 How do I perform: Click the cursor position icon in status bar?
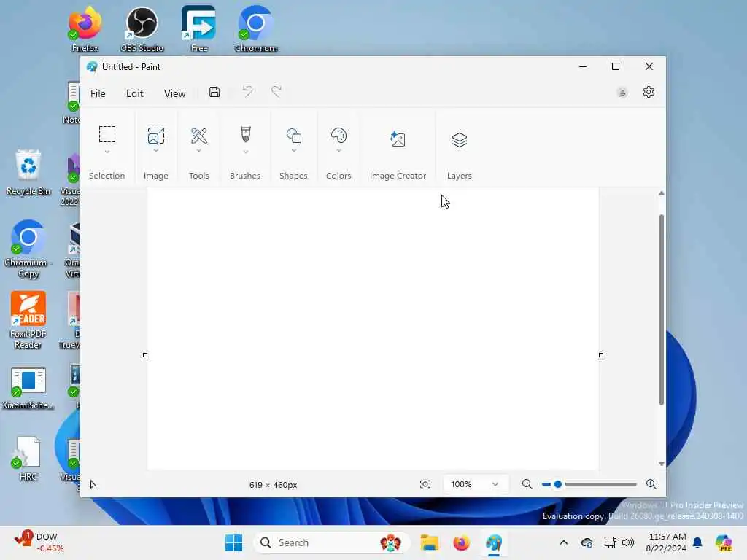(x=93, y=484)
